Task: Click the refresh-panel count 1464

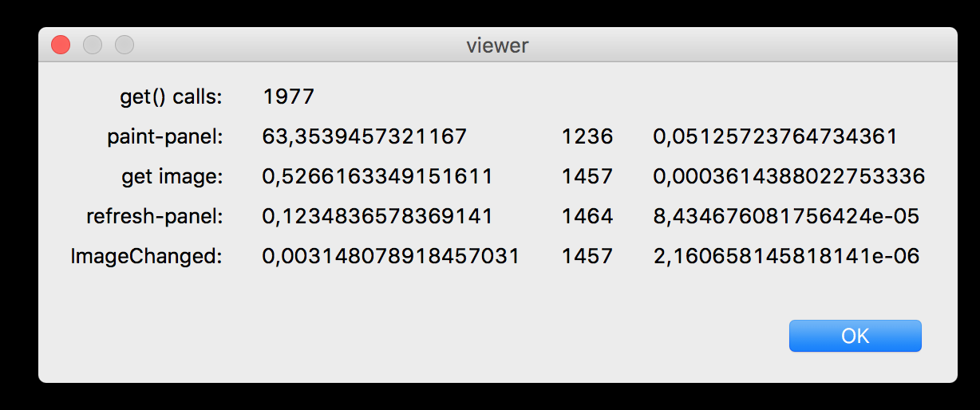Action: coord(587,216)
